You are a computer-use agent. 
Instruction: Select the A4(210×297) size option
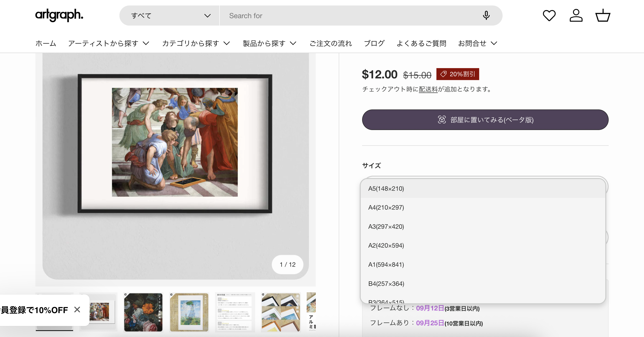click(x=386, y=207)
